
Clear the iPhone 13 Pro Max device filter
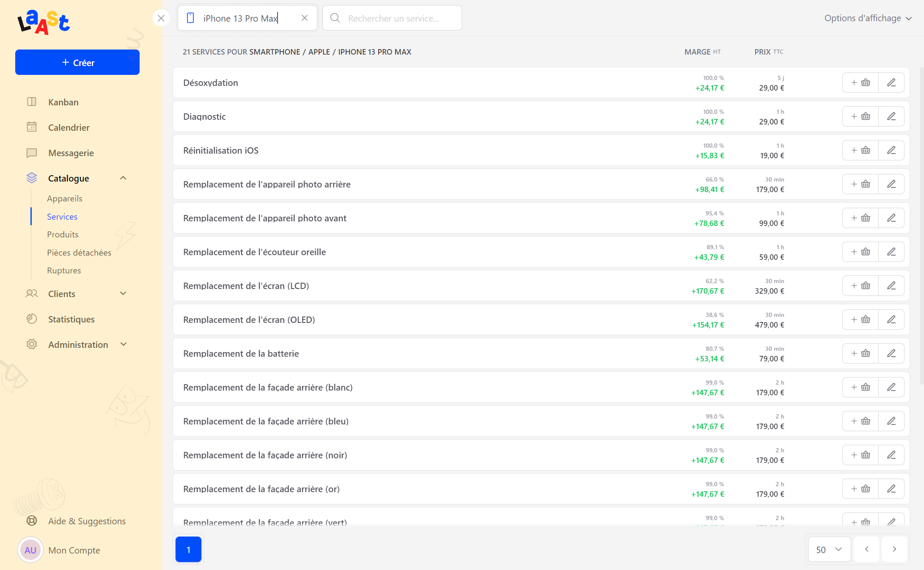tap(305, 18)
